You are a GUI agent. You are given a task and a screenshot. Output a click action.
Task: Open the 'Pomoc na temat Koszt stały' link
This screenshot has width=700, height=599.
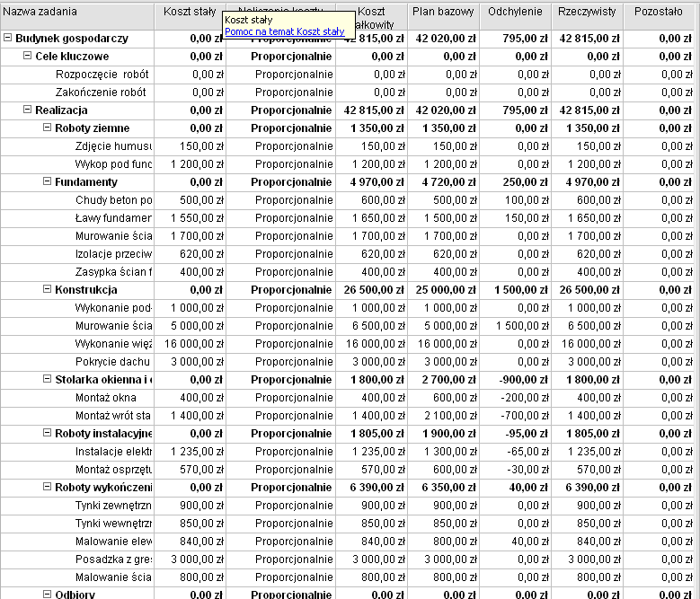284,31
